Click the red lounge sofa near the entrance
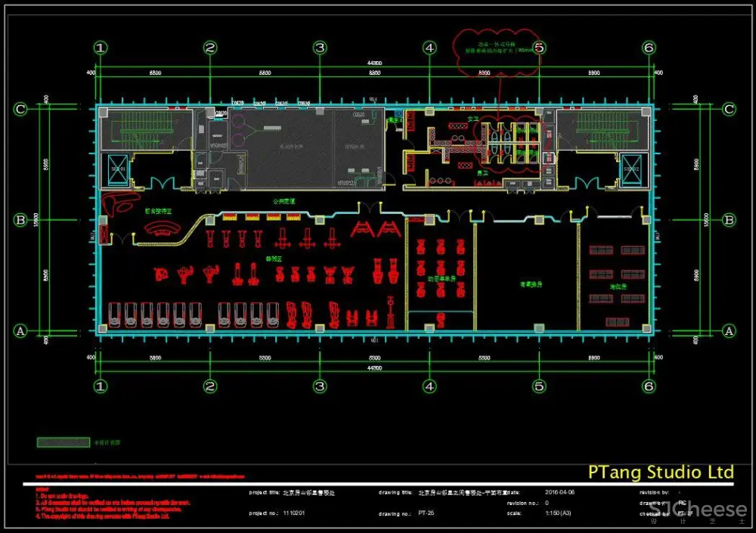Viewport: 756px width, 533px height. tap(116, 203)
